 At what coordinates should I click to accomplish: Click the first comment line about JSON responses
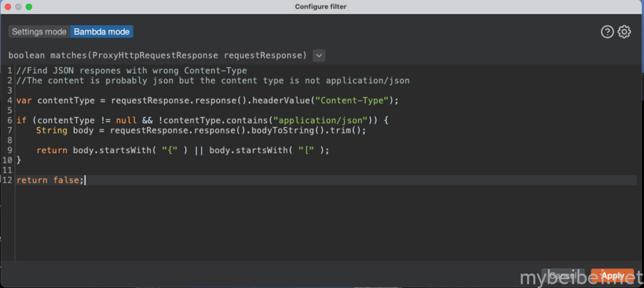[x=132, y=70]
